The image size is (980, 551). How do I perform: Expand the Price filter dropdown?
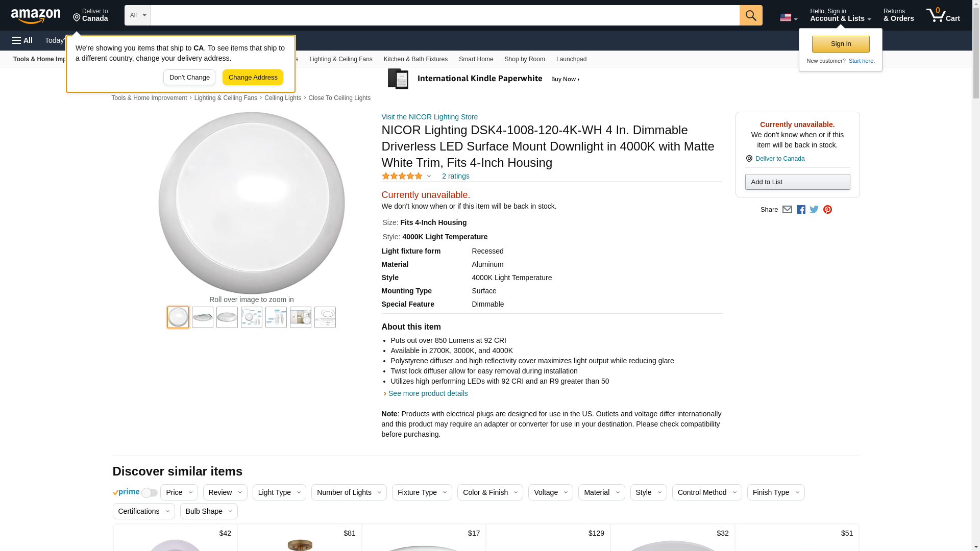(179, 492)
